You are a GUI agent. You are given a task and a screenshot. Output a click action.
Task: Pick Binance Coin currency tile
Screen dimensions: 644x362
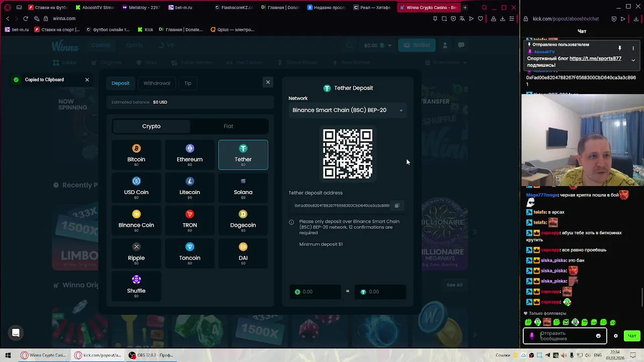136,220
